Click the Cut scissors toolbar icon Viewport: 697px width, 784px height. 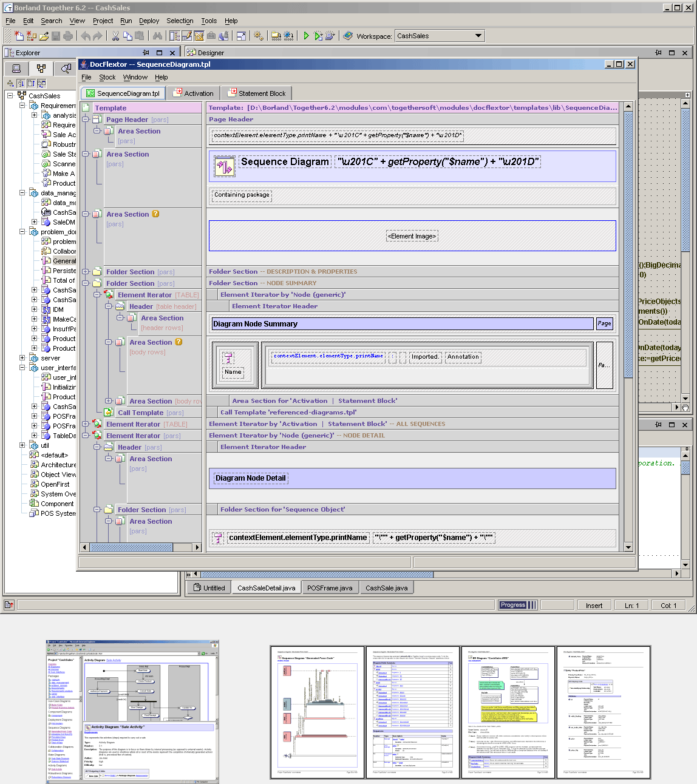point(115,36)
